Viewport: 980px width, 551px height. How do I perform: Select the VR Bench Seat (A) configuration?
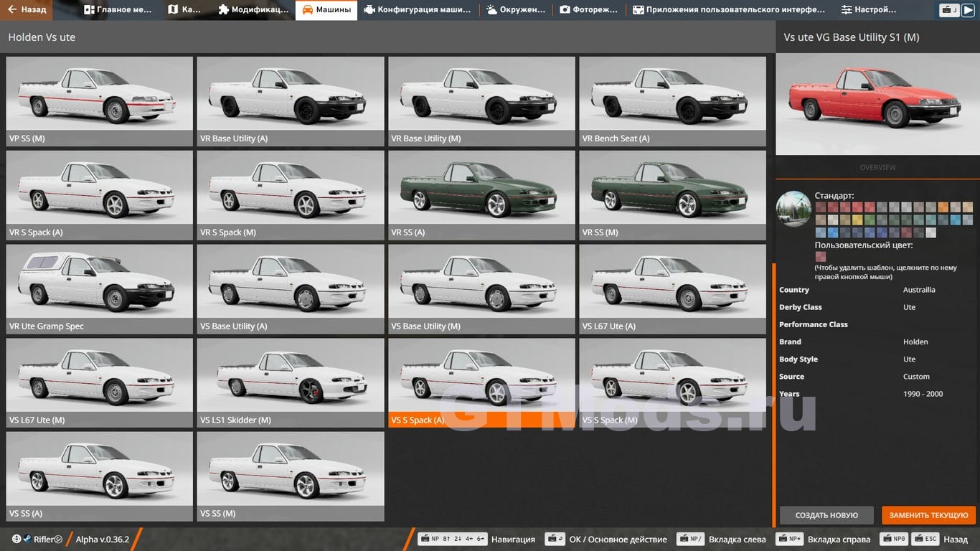(673, 101)
